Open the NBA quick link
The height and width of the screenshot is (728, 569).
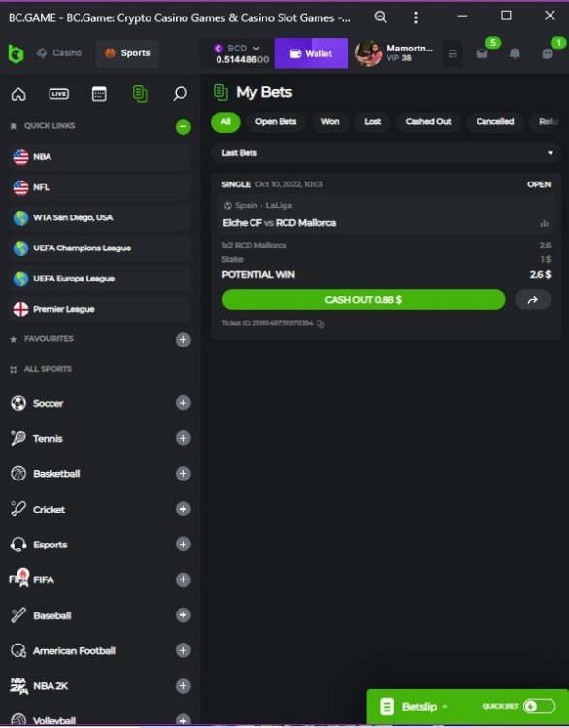pyautogui.click(x=99, y=157)
